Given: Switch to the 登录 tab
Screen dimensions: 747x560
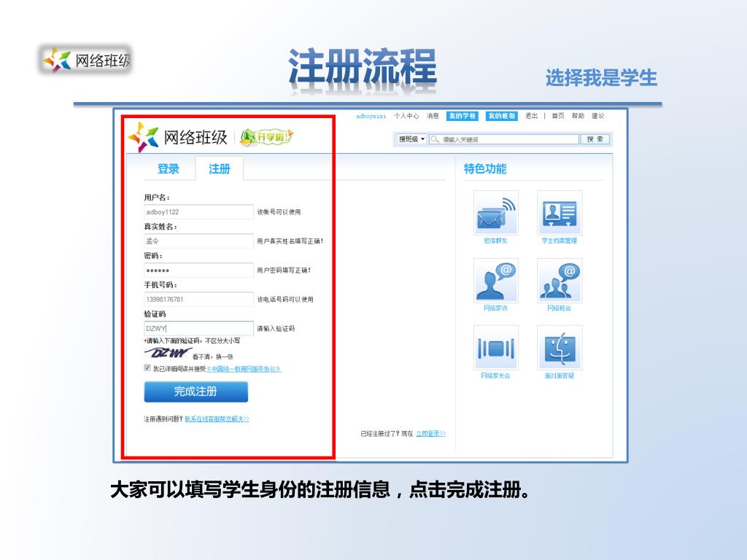Looking at the screenshot, I should pos(169,169).
